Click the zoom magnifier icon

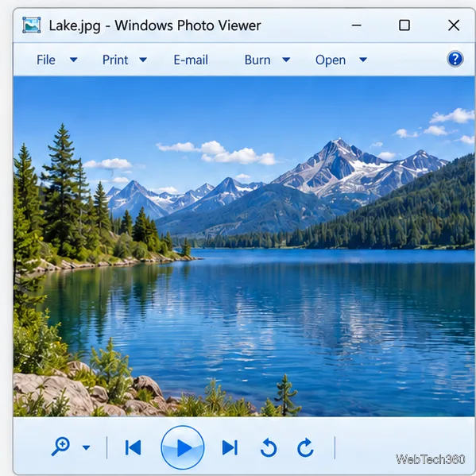point(60,447)
